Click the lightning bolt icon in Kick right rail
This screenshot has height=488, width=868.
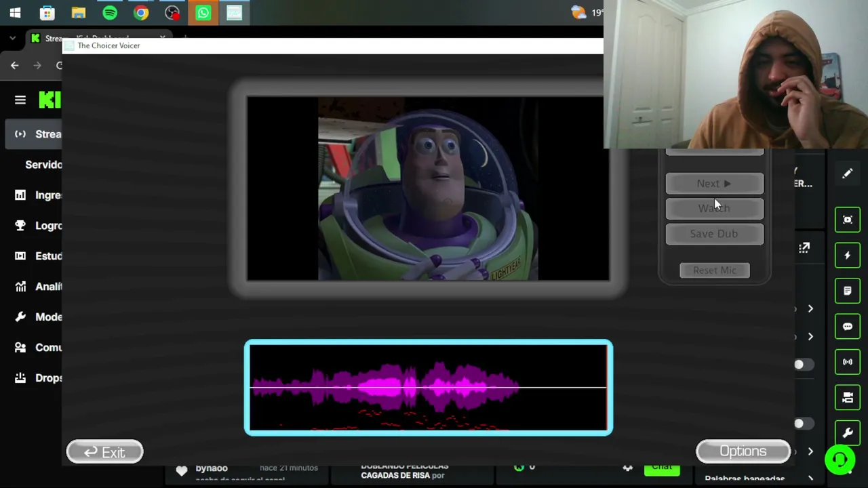pyautogui.click(x=848, y=256)
